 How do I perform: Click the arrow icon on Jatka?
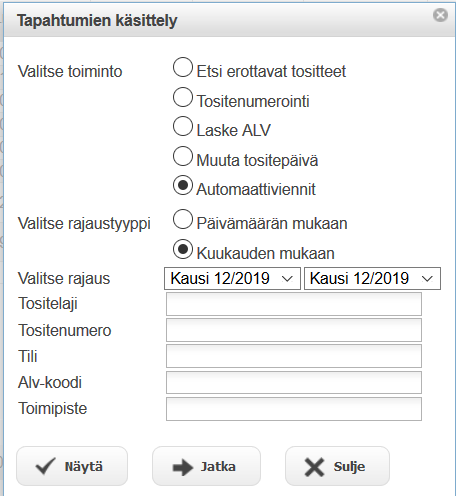tap(183, 467)
